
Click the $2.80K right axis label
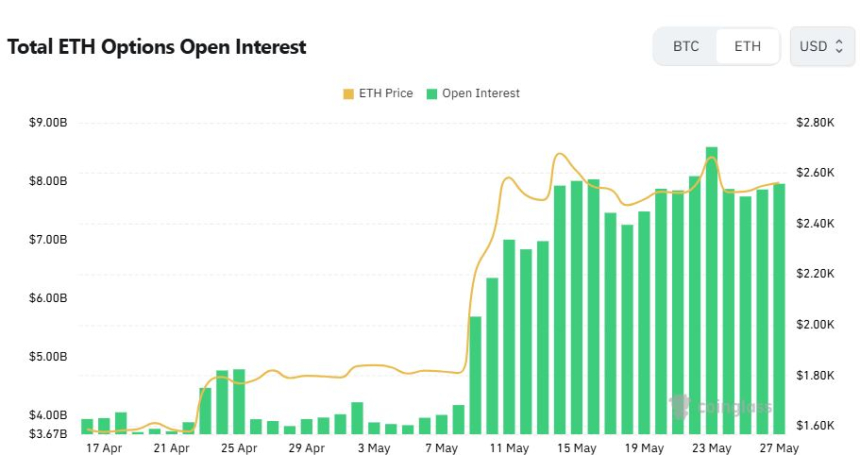pyautogui.click(x=816, y=122)
